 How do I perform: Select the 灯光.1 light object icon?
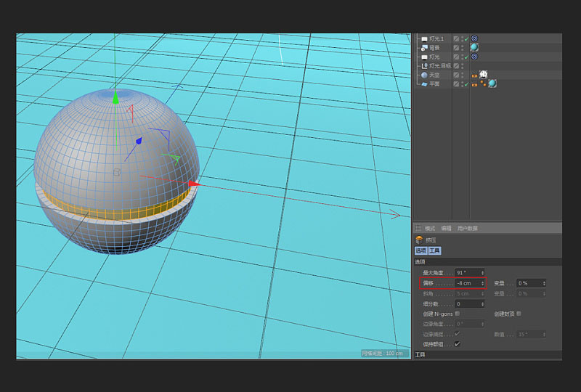[424, 38]
